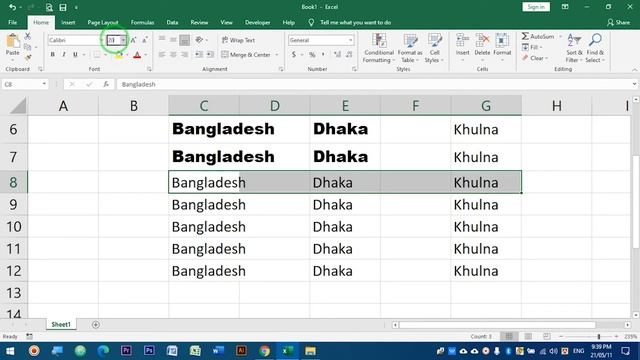This screenshot has height=360, width=640.
Task: Switch to the Data tab
Action: pyautogui.click(x=172, y=22)
